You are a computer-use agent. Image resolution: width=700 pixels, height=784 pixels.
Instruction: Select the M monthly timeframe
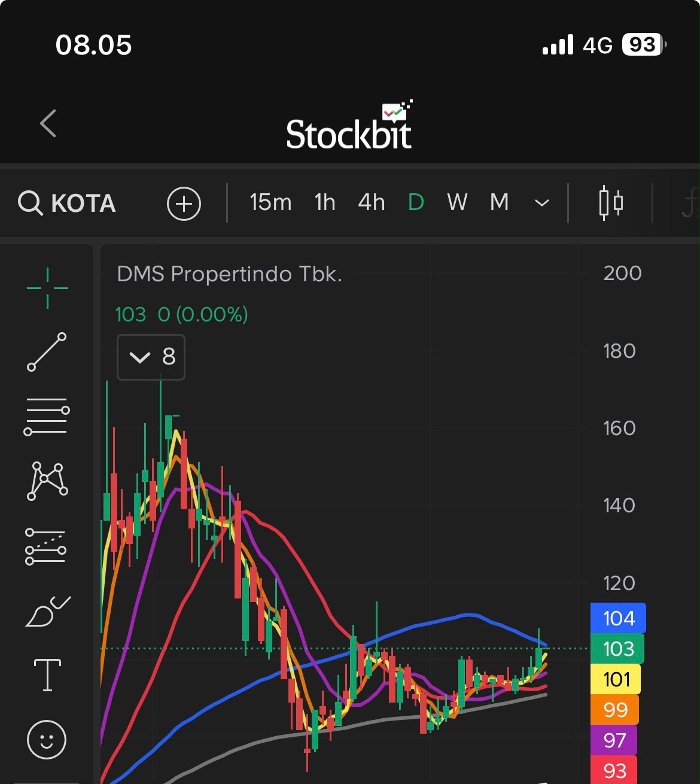pyautogui.click(x=499, y=203)
